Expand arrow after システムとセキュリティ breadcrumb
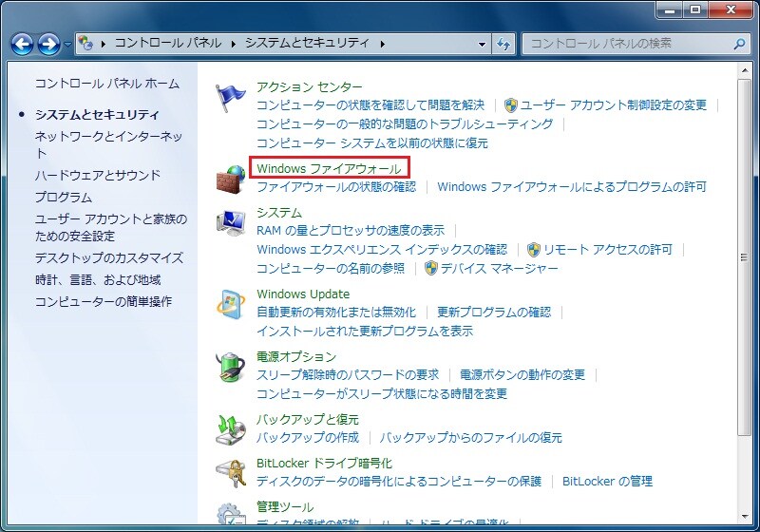The image size is (760, 532). [x=383, y=44]
